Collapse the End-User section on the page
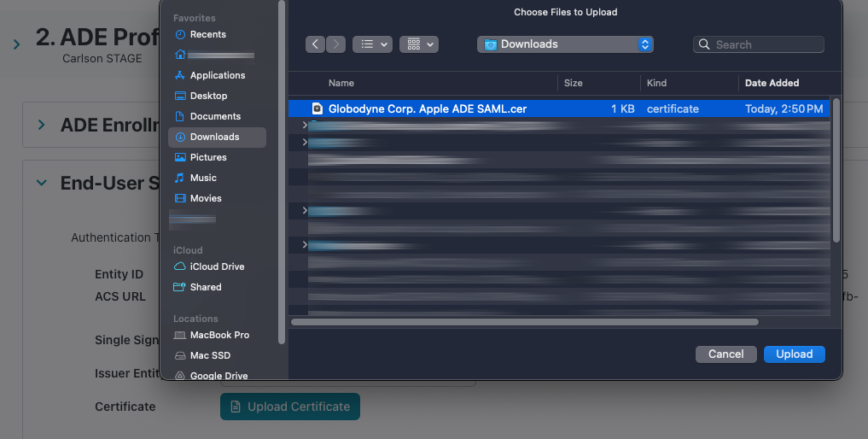 pyautogui.click(x=42, y=183)
